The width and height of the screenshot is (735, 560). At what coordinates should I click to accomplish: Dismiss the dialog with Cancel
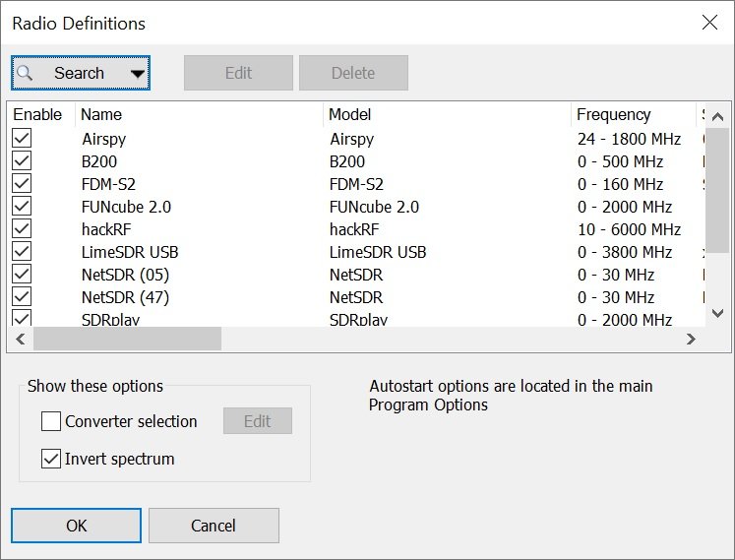coord(214,526)
